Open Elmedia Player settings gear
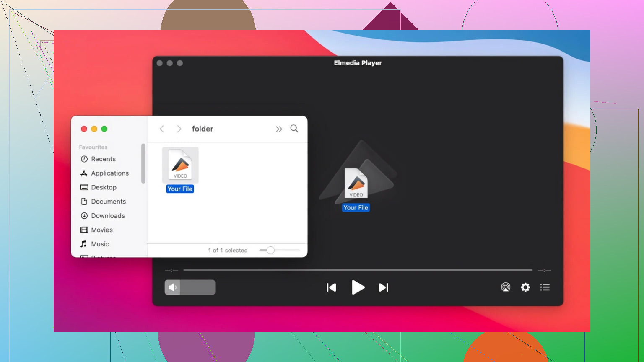This screenshot has width=644, height=362. click(x=525, y=287)
